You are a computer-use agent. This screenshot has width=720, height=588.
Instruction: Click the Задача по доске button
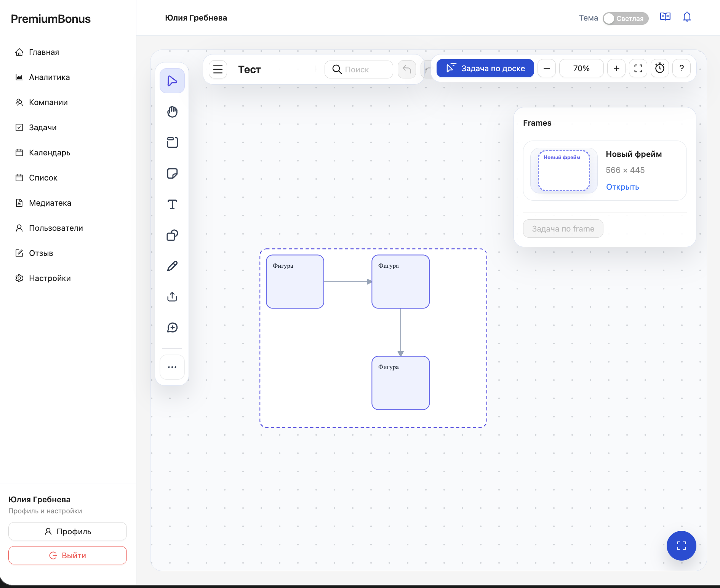point(485,68)
